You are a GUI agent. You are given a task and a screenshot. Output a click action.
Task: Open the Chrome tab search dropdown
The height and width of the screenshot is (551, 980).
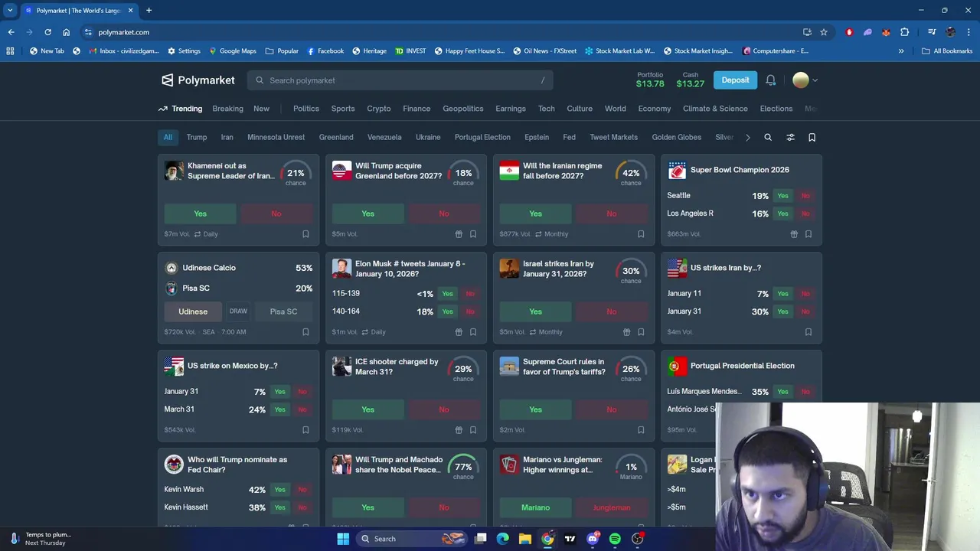(x=10, y=11)
